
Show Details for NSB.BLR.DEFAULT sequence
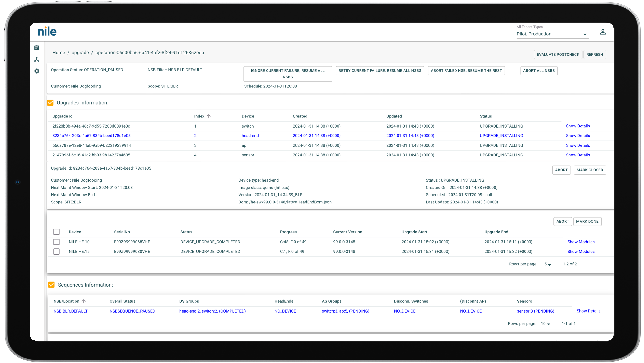pyautogui.click(x=589, y=311)
